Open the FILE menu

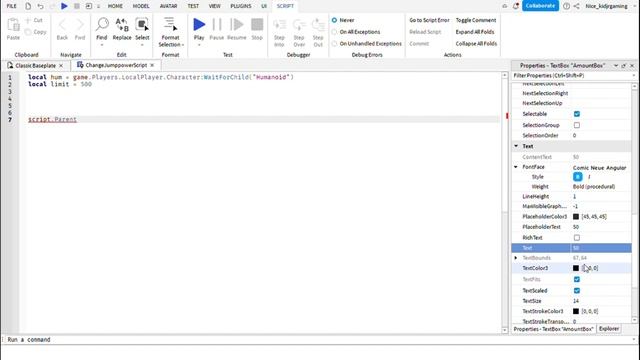click(x=11, y=6)
